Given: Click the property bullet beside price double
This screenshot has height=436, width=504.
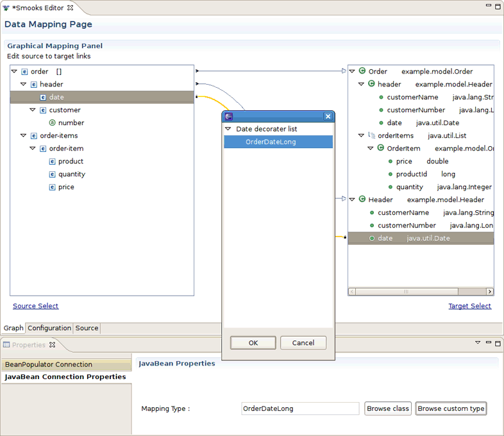Looking at the screenshot, I should click(391, 162).
